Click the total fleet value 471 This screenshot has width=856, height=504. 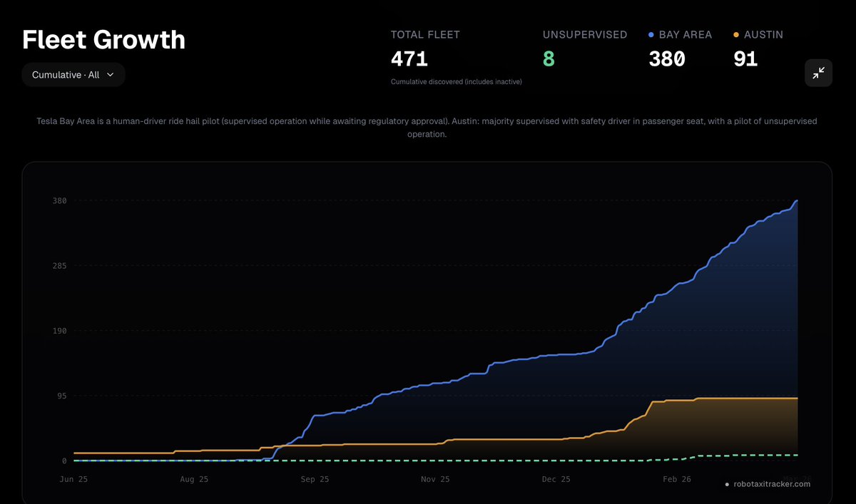pos(409,59)
